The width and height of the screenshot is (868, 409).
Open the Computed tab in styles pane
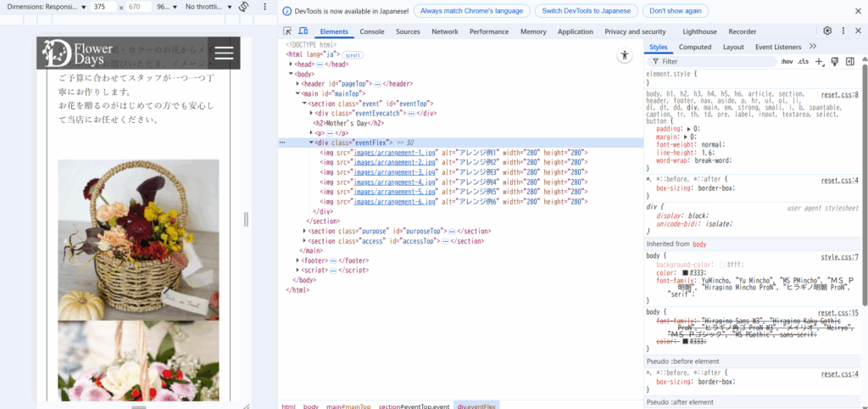click(695, 47)
